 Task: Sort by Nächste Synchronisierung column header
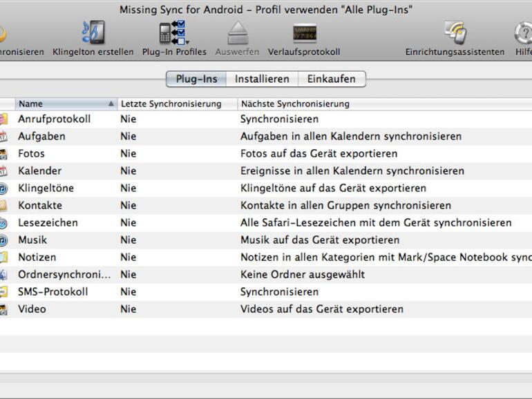[x=385, y=104]
